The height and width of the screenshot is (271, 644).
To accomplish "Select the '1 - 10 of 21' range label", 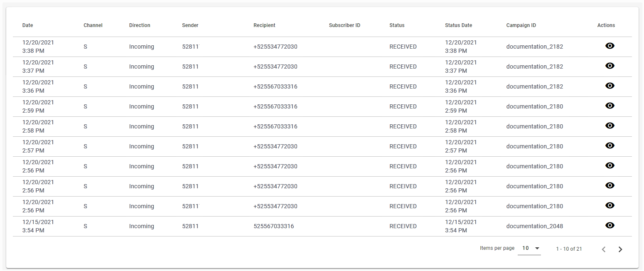I will click(x=569, y=249).
